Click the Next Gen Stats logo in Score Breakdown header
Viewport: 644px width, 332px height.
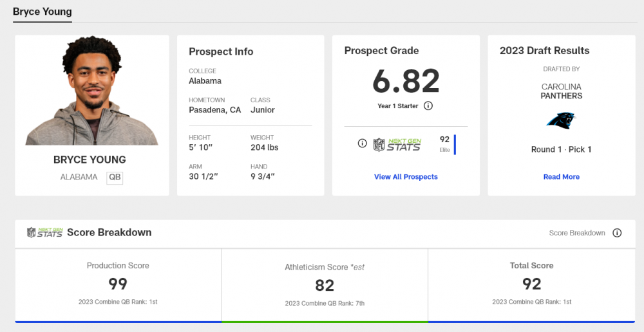[x=44, y=232]
